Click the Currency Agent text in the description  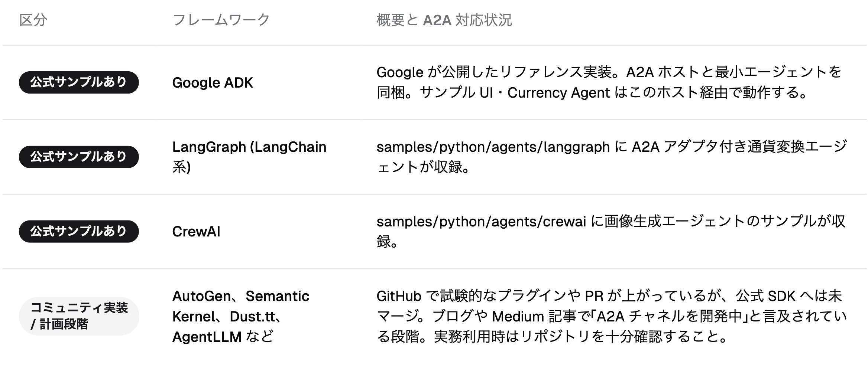[558, 93]
